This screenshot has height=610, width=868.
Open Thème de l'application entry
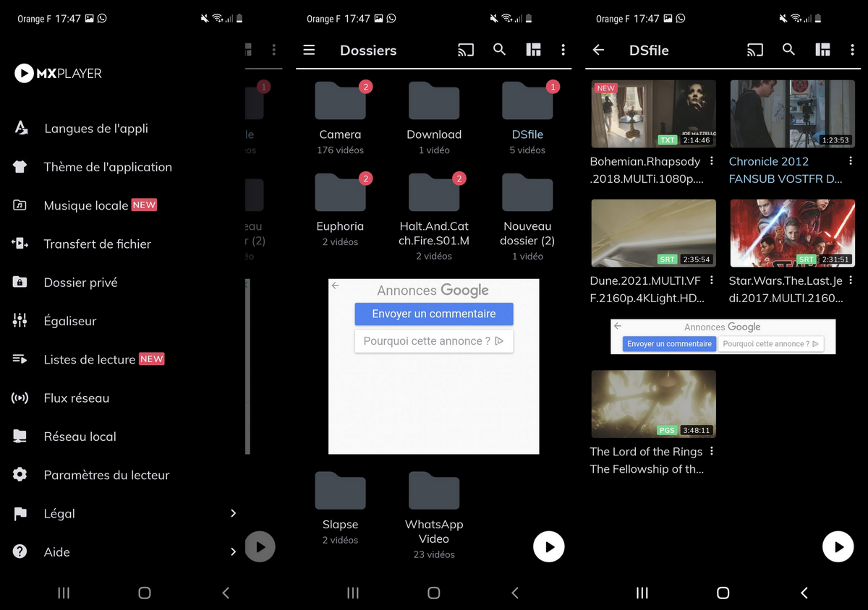[108, 167]
